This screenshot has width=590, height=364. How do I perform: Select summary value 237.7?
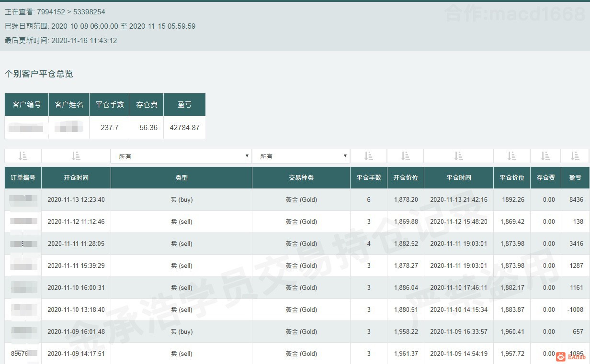coord(110,128)
